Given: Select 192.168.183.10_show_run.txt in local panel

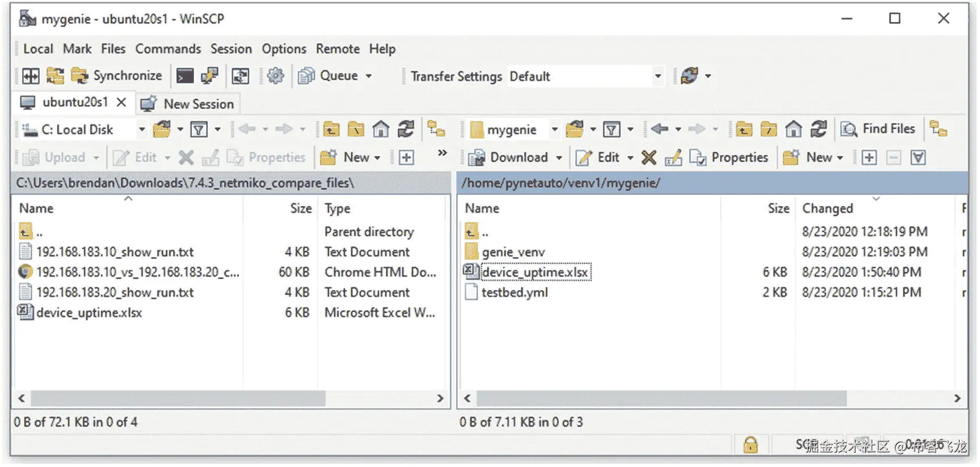Looking at the screenshot, I should click(115, 252).
